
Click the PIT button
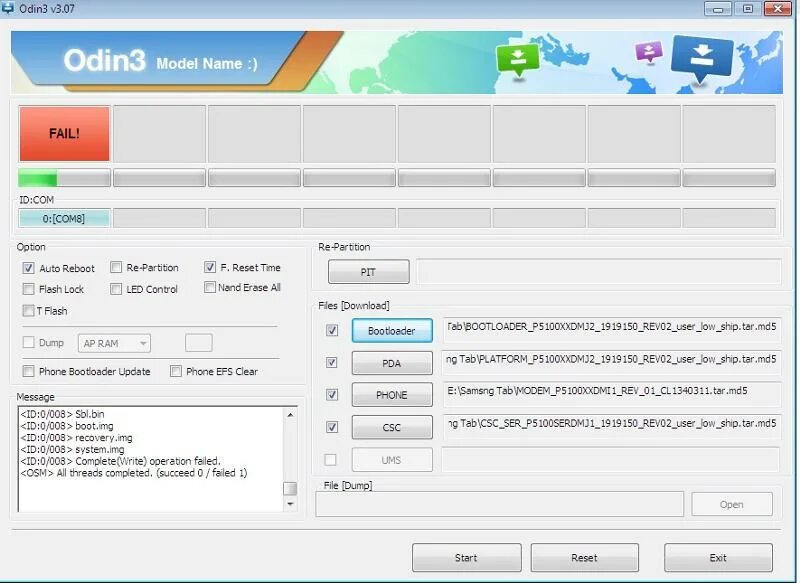(368, 272)
